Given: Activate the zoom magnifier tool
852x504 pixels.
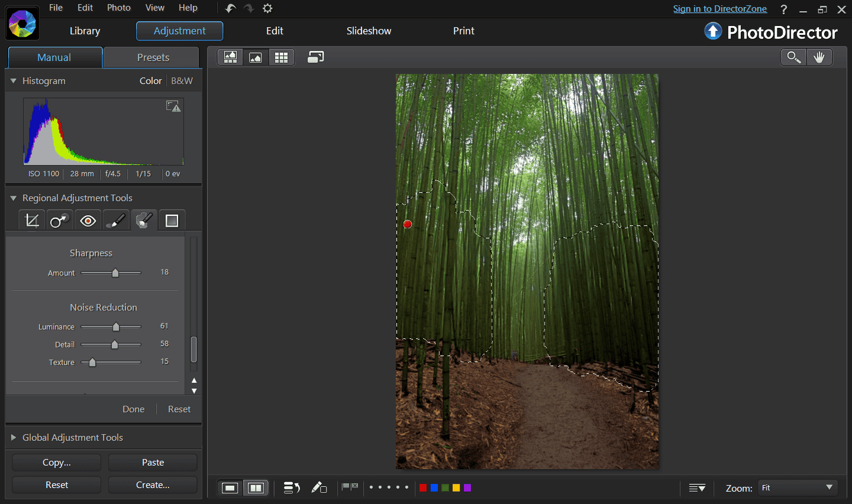Looking at the screenshot, I should [x=793, y=57].
